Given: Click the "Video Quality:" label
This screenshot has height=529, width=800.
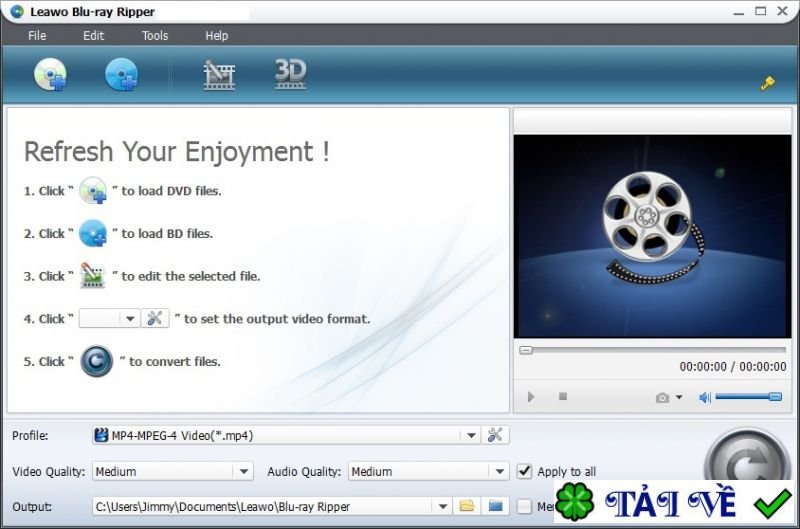Looking at the screenshot, I should (48, 471).
